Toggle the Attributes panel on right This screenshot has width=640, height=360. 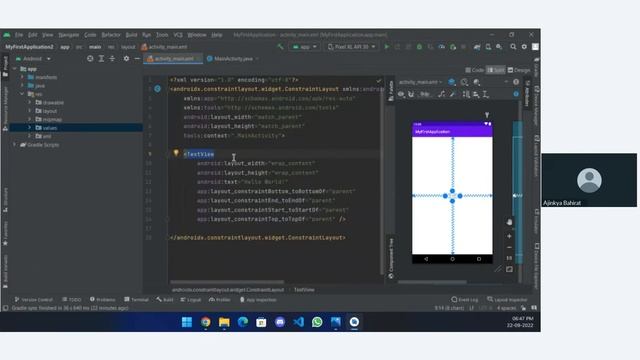[x=527, y=94]
